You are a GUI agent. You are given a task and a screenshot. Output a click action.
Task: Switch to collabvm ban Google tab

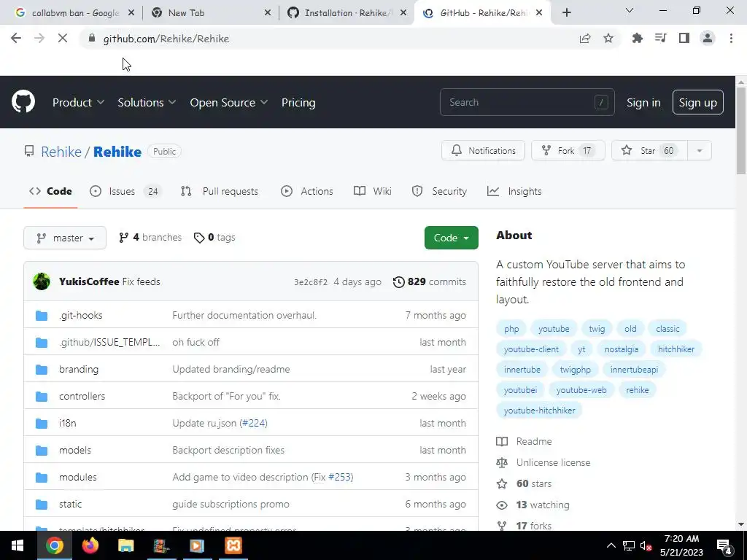(74, 12)
